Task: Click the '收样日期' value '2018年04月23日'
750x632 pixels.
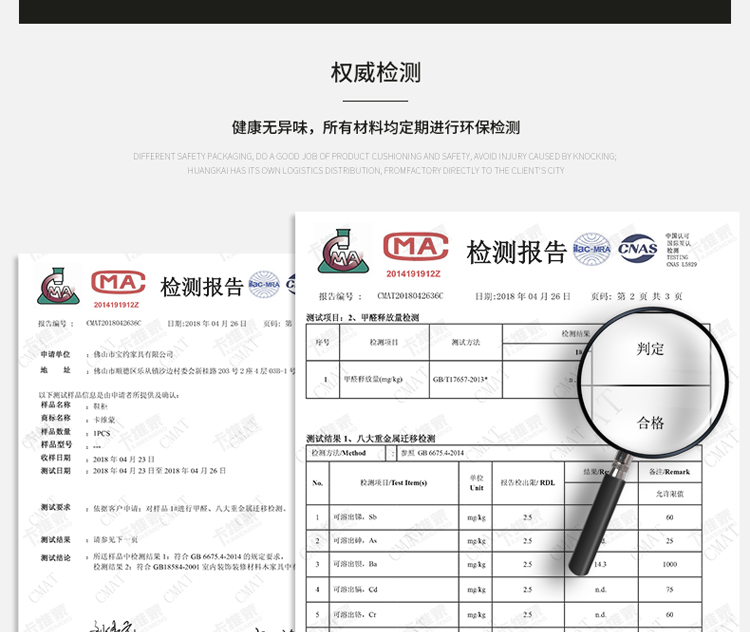Action: (123, 459)
